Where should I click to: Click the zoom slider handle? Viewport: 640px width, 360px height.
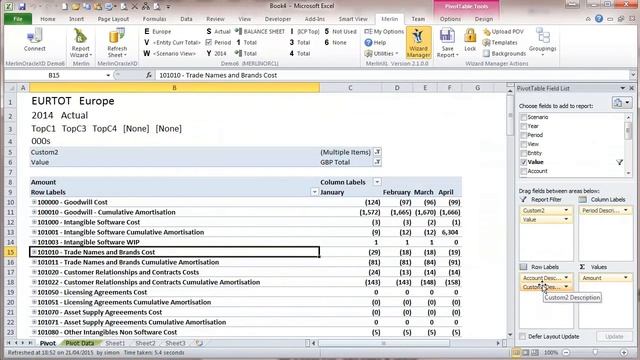tap(595, 352)
